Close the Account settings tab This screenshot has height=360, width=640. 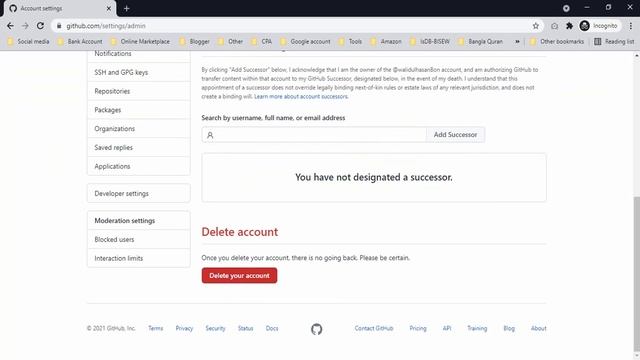pos(109,8)
